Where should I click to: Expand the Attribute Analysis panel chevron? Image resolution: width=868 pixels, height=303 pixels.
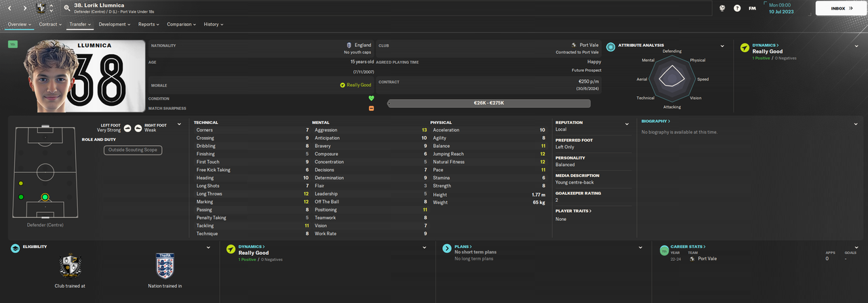[722, 46]
